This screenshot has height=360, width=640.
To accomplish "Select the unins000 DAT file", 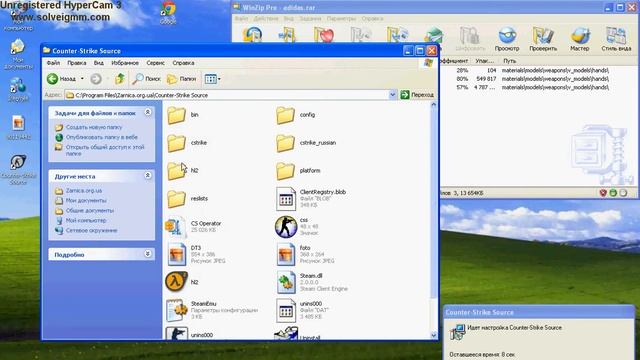I will (286, 310).
